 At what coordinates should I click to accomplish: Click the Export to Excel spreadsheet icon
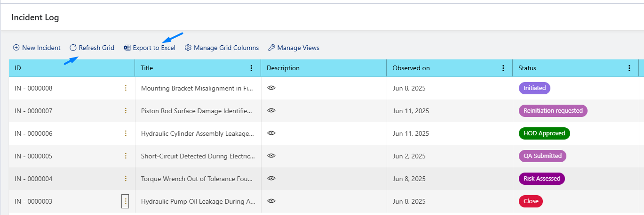point(127,48)
